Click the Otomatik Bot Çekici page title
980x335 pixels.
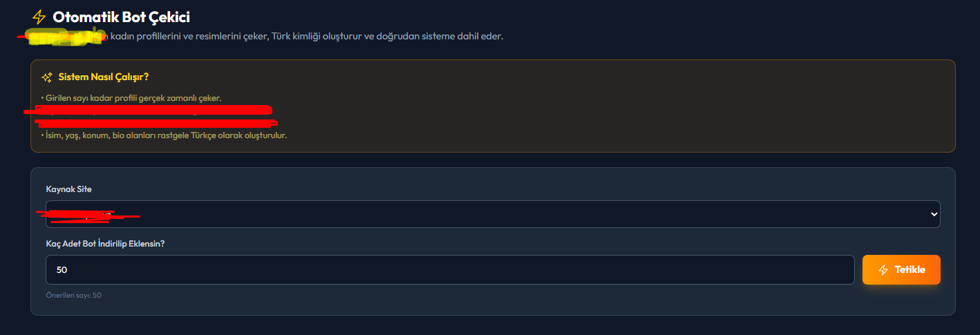click(121, 17)
